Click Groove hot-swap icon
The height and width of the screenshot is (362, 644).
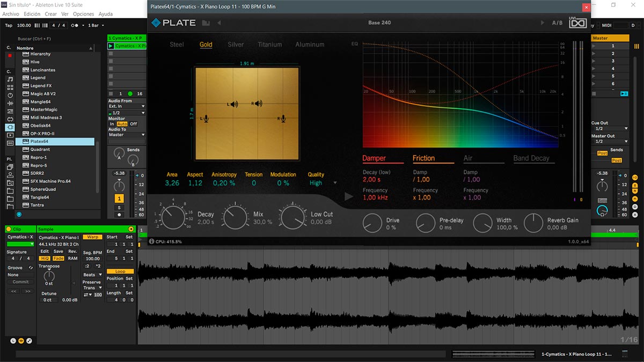point(31,268)
